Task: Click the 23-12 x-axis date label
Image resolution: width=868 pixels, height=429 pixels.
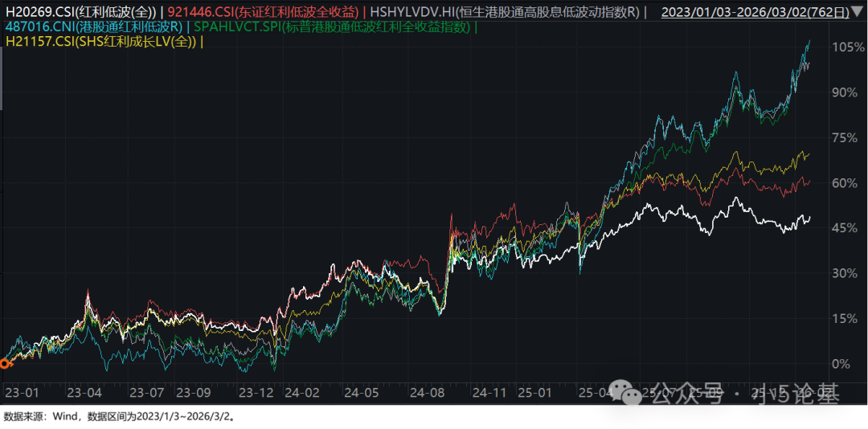Action: pos(257,394)
